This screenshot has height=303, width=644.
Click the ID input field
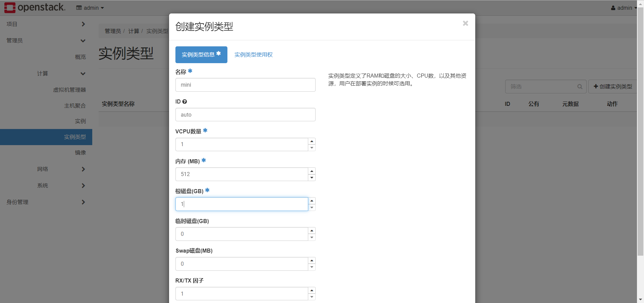(x=245, y=115)
